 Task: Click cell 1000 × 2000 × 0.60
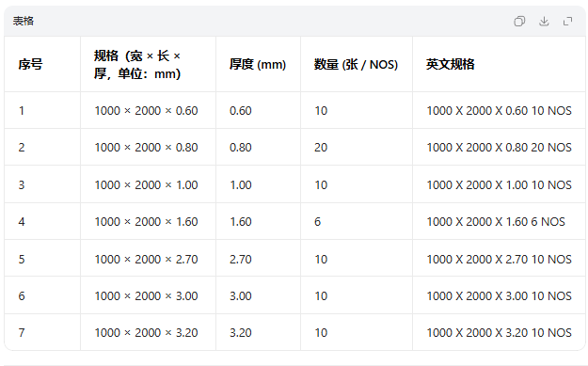146,111
